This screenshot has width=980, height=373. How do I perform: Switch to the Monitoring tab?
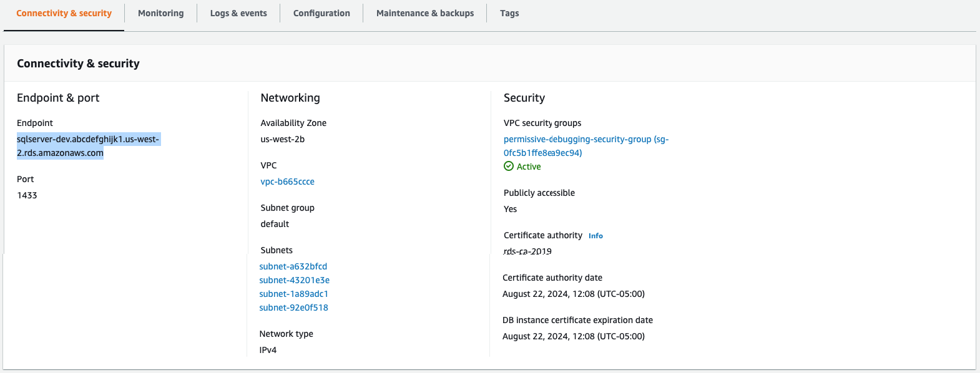pyautogui.click(x=160, y=13)
